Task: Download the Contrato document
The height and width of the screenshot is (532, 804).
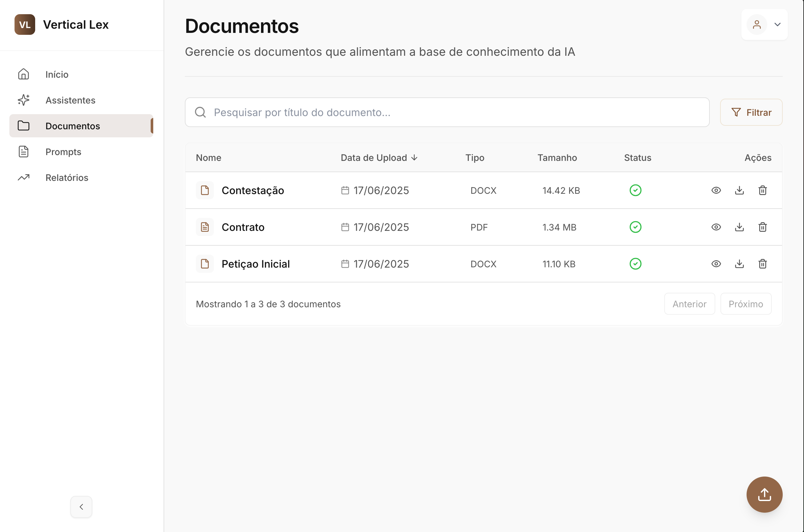Action: (739, 227)
